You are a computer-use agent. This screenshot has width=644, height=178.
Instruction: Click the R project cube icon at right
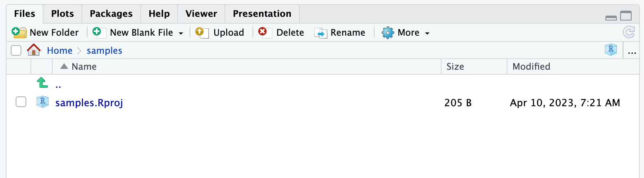611,50
